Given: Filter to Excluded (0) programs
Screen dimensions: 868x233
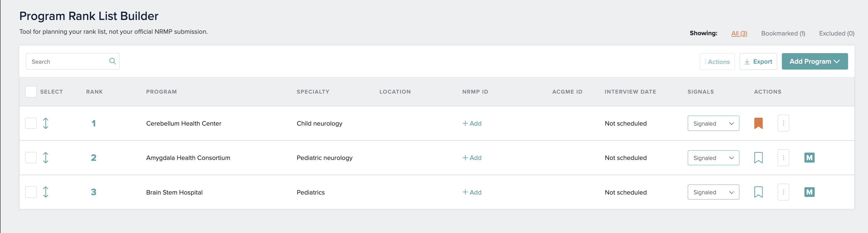Looking at the screenshot, I should [x=837, y=33].
